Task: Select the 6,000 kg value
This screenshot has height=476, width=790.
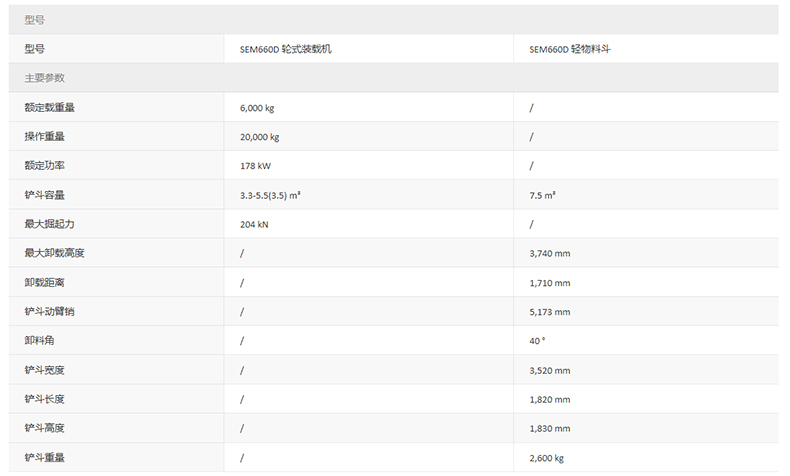Action: point(257,107)
